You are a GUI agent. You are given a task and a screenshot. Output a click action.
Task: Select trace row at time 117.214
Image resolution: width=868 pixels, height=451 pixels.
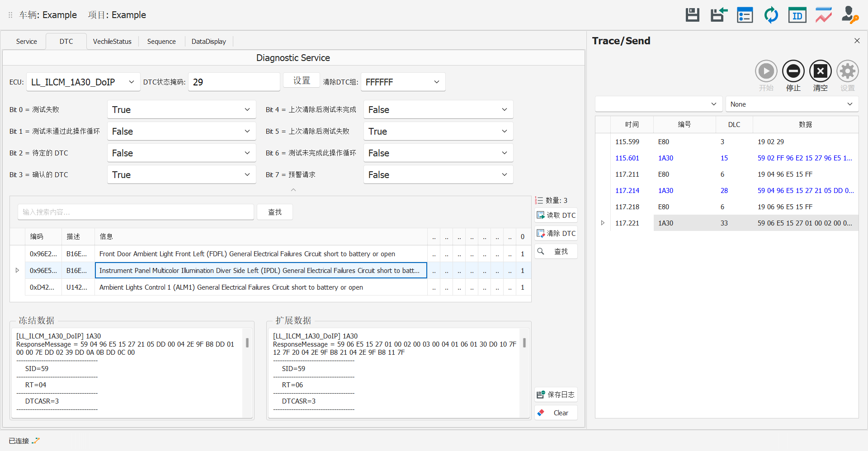point(727,190)
